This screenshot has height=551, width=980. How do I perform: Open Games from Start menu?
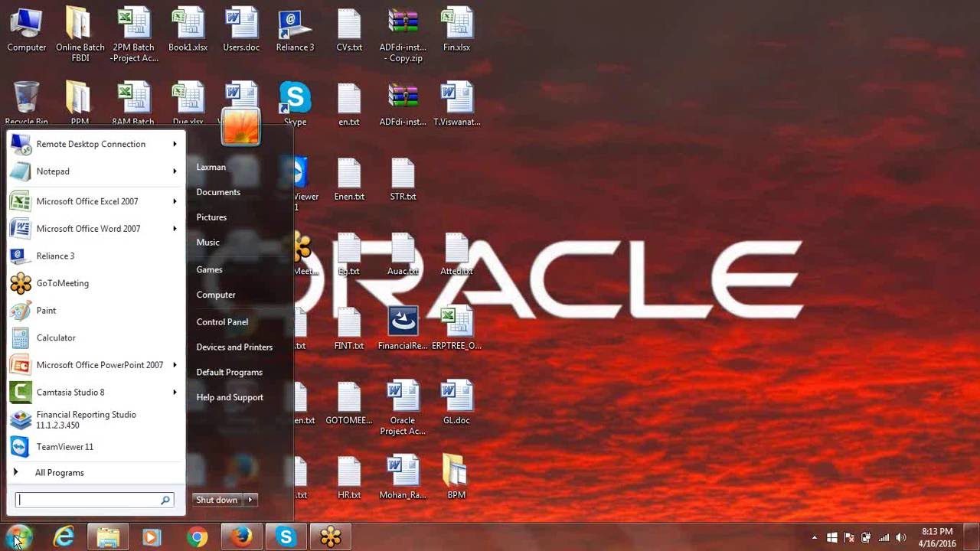tap(209, 269)
